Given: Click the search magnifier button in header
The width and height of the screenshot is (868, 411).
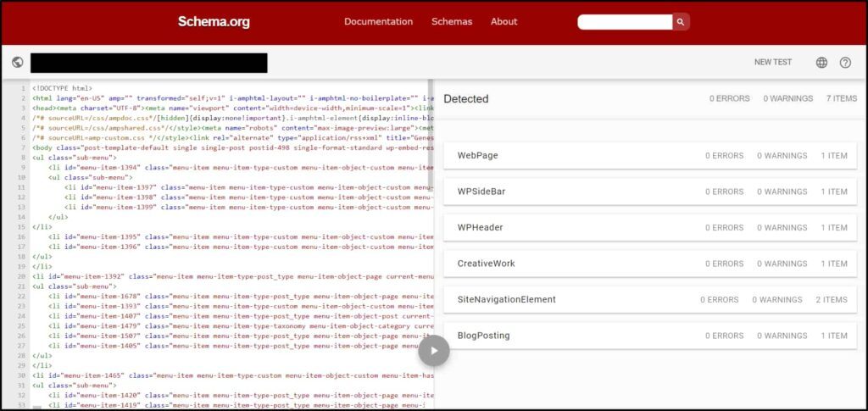Looking at the screenshot, I should (681, 21).
